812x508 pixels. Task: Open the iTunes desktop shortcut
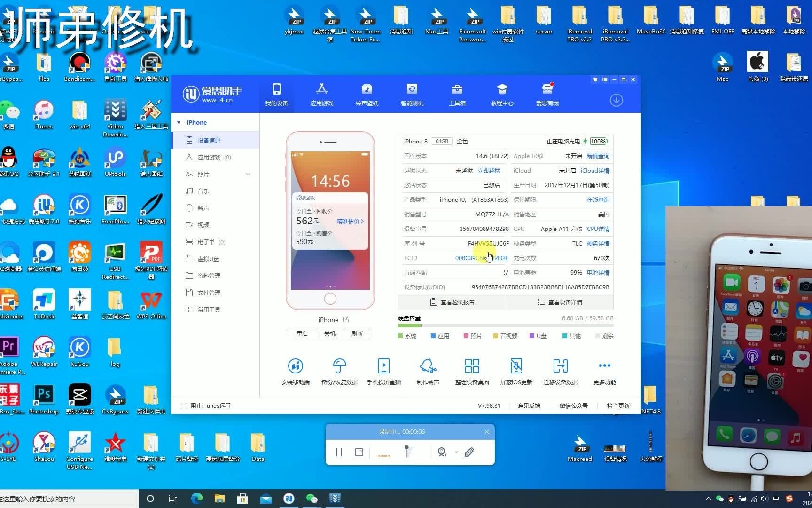coord(44,115)
